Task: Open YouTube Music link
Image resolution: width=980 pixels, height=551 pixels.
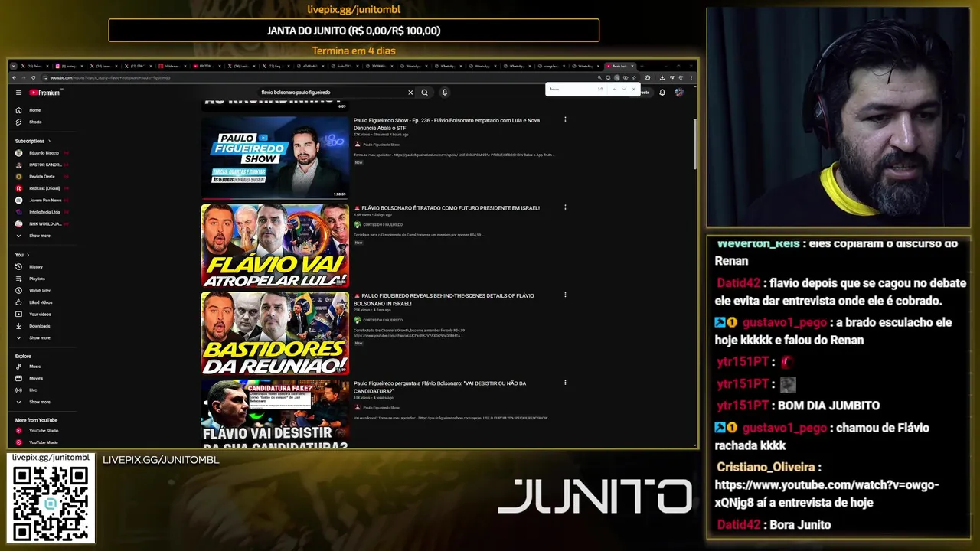Action: click(38, 442)
